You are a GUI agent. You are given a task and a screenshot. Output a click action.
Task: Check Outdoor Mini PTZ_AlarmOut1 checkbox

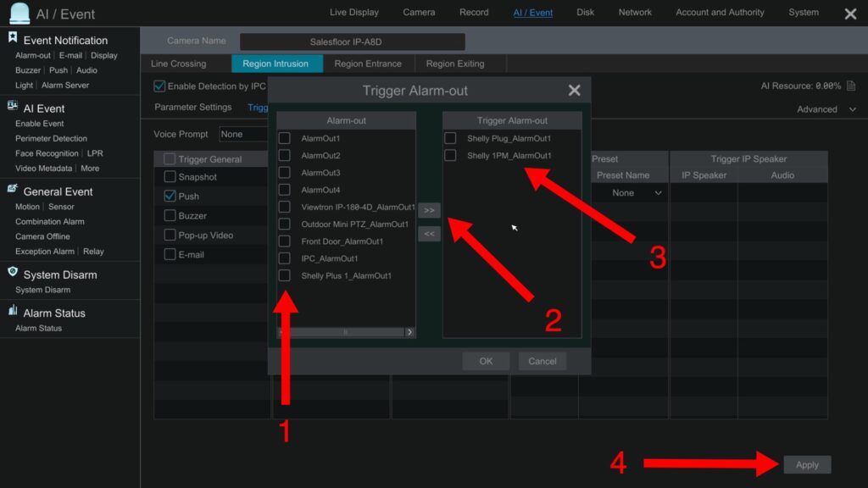[285, 224]
